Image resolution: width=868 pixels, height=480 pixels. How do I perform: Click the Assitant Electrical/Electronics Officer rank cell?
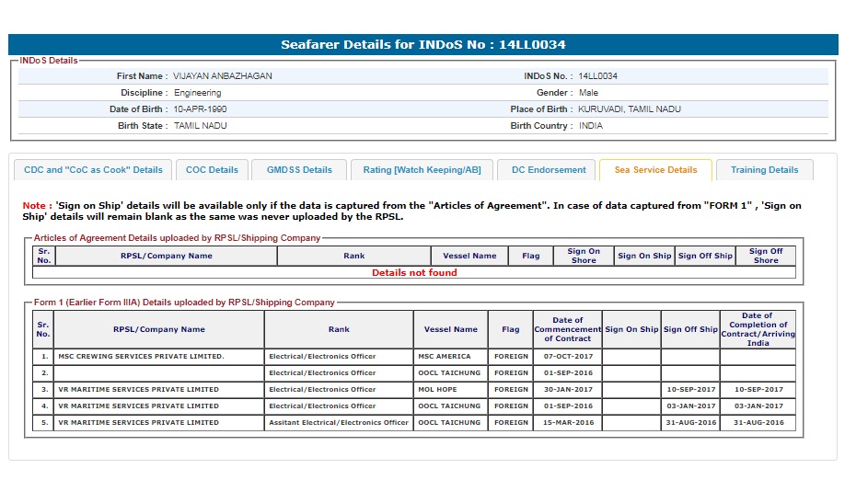[339, 423]
